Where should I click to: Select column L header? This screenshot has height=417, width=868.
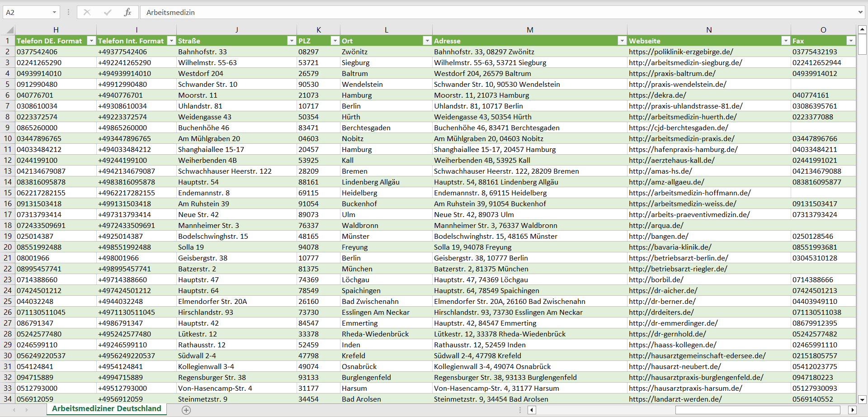[387, 30]
